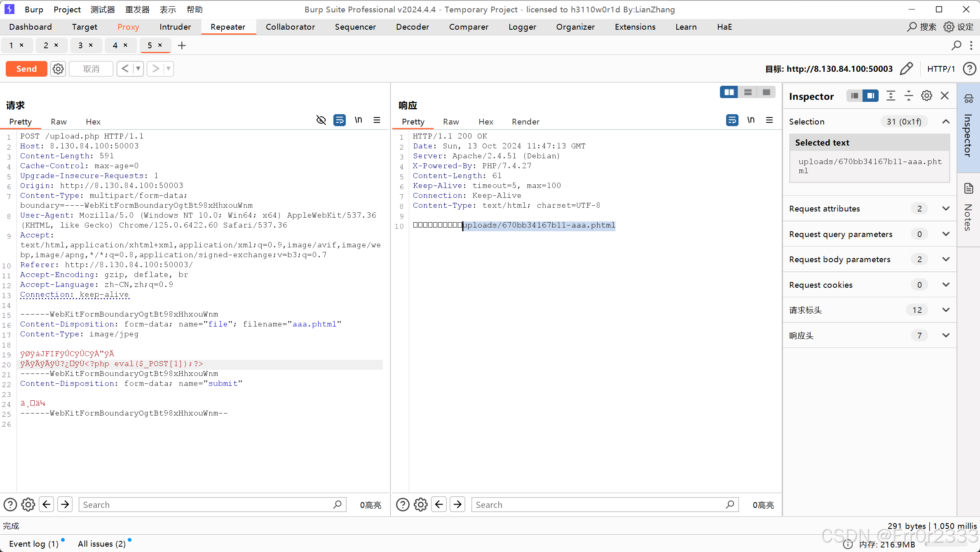Enable soft word wrap in the request panel
Viewport: 980px width, 552px height.
click(x=340, y=120)
